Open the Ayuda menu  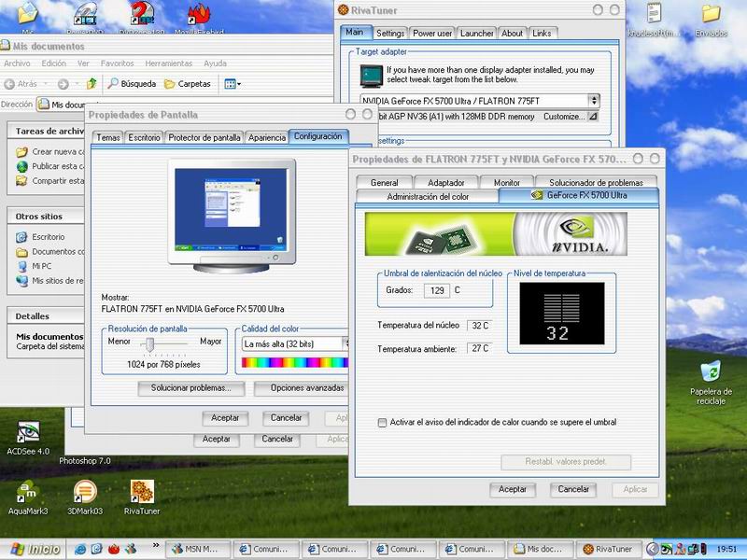click(215, 63)
